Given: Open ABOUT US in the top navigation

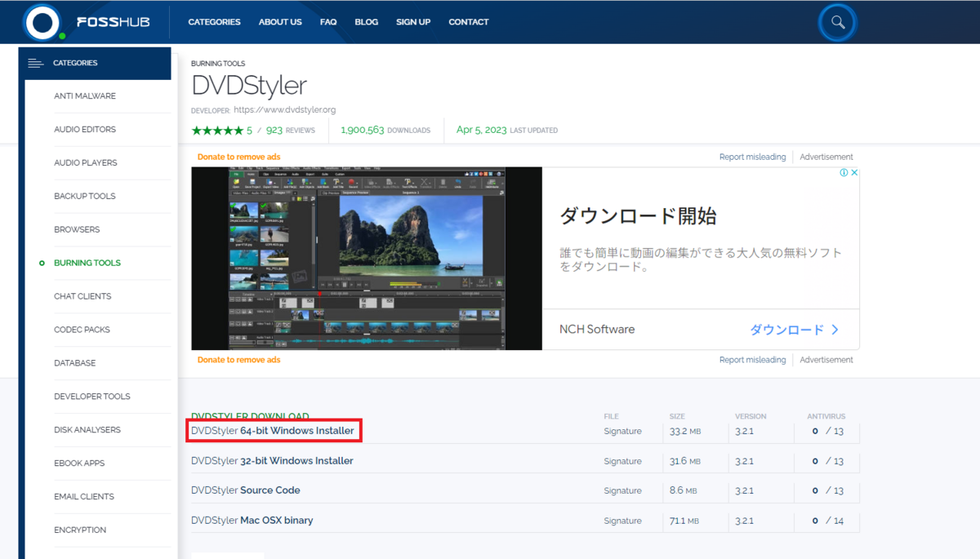Looking at the screenshot, I should click(280, 22).
